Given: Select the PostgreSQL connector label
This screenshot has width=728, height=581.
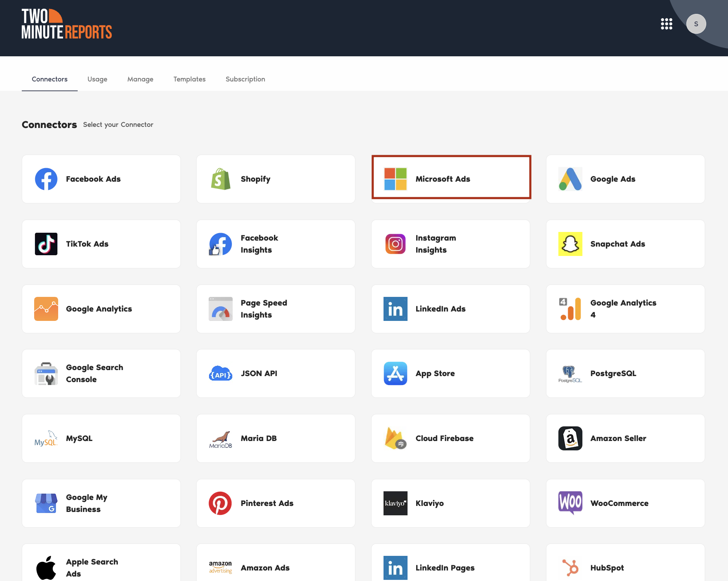Looking at the screenshot, I should coord(613,373).
